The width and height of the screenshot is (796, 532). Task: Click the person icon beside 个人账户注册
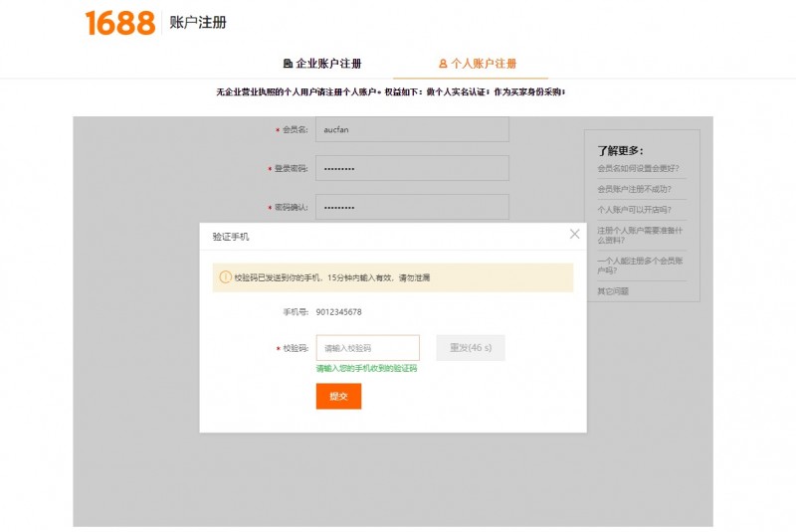tap(443, 64)
